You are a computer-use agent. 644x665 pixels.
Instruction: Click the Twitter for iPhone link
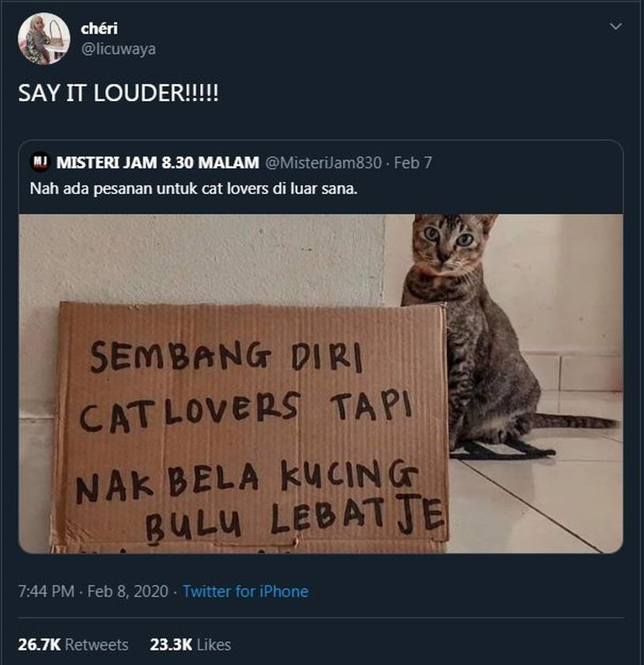[x=245, y=591]
